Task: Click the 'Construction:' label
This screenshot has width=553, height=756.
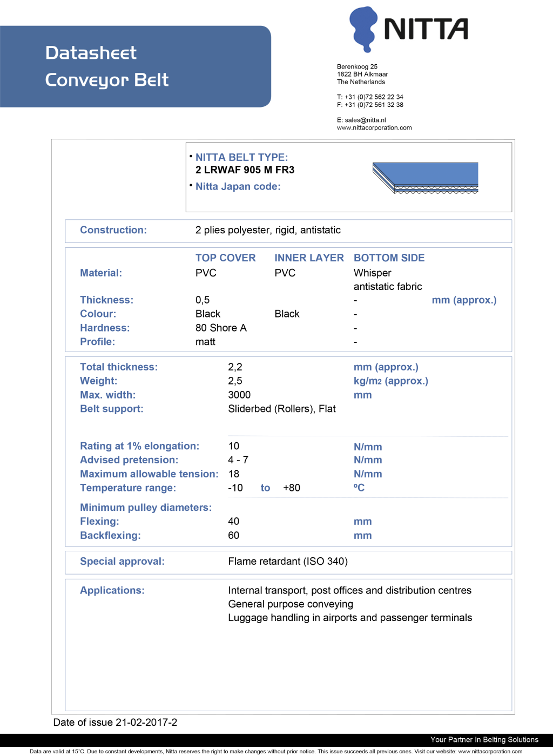Action: (x=113, y=230)
